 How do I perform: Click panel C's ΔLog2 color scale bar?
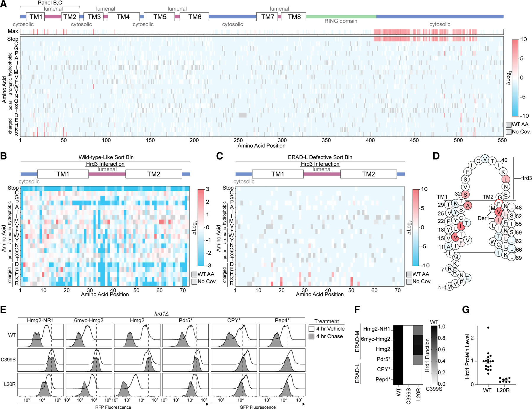pos(416,227)
